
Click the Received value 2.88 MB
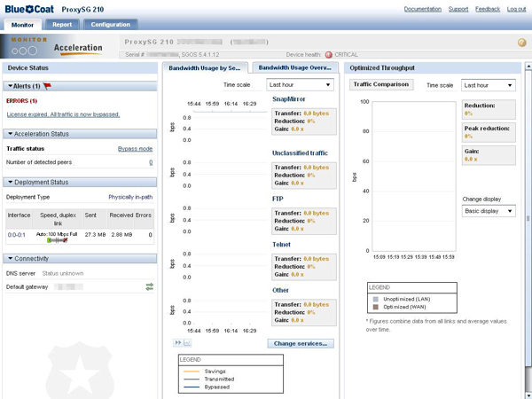121,234
